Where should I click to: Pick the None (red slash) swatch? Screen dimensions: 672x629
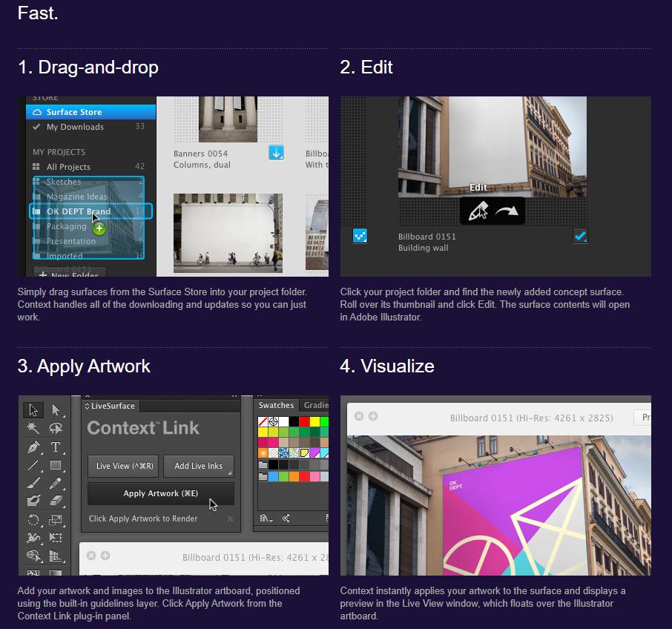tap(263, 421)
